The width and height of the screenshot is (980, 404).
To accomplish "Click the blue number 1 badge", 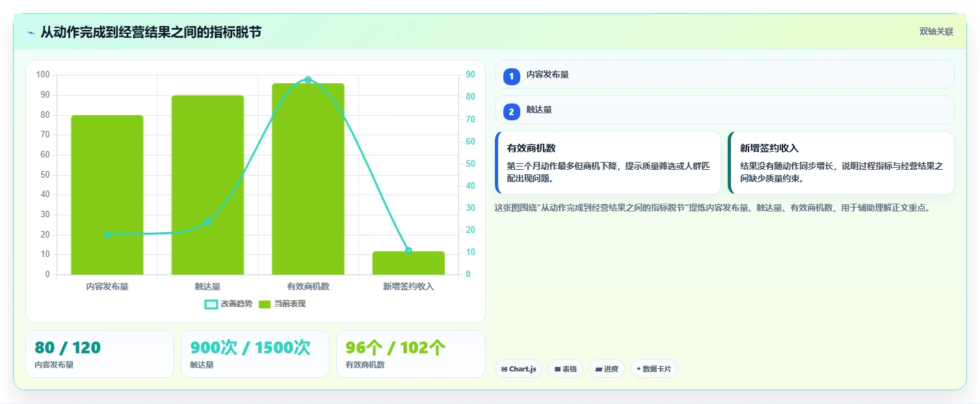I will (512, 77).
